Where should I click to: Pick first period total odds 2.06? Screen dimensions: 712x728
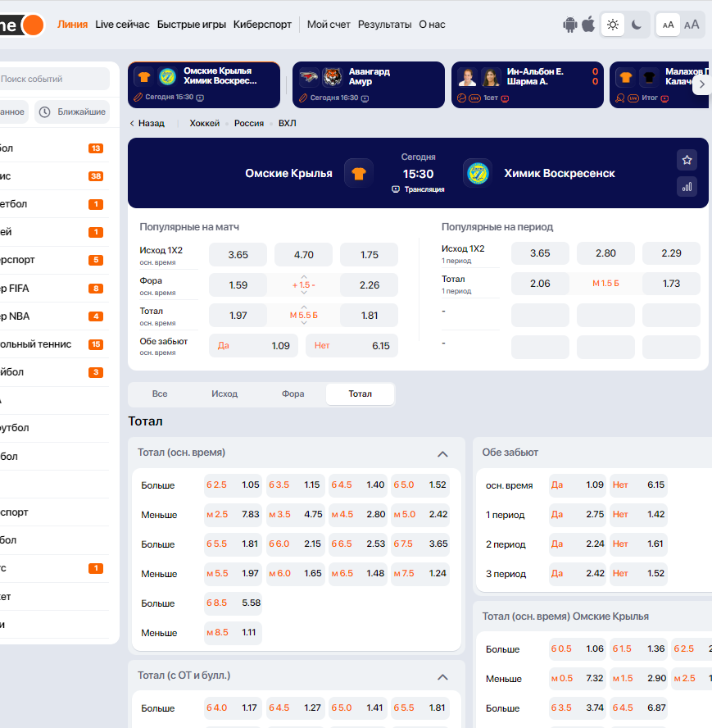click(x=540, y=283)
